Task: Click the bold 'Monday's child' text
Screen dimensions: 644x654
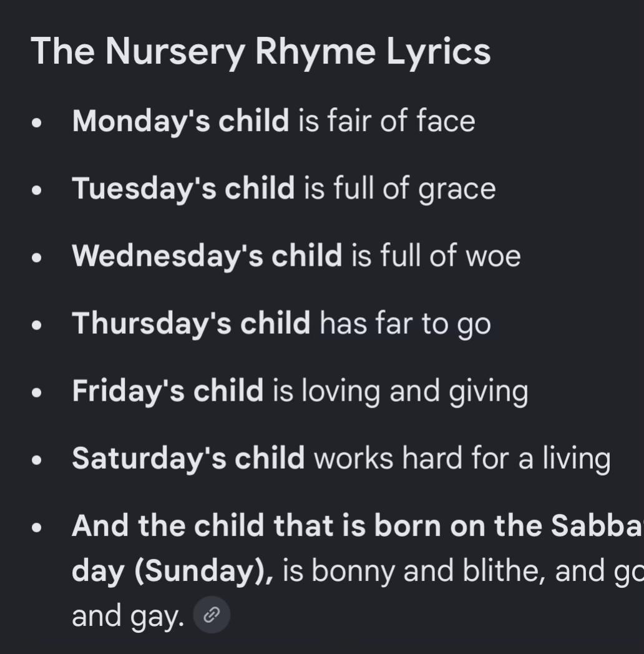Action: tap(180, 121)
